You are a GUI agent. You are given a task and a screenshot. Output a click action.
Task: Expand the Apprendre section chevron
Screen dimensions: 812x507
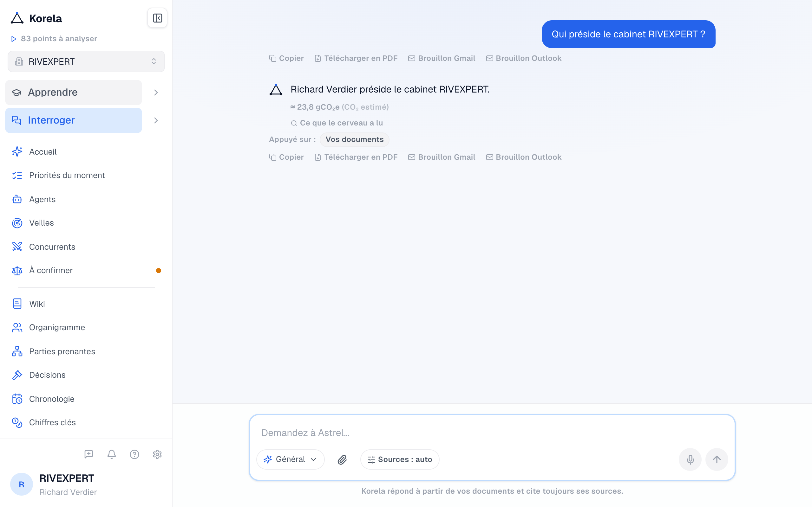pyautogui.click(x=156, y=93)
